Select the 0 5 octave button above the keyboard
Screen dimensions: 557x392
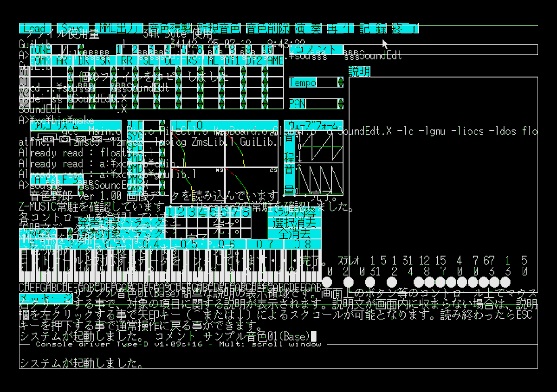click(189, 244)
